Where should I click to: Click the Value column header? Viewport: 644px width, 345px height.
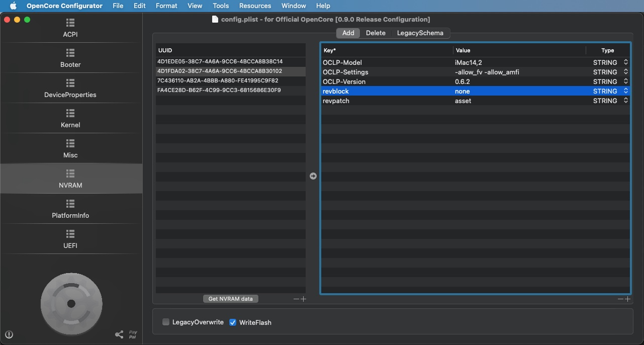pyautogui.click(x=519, y=50)
